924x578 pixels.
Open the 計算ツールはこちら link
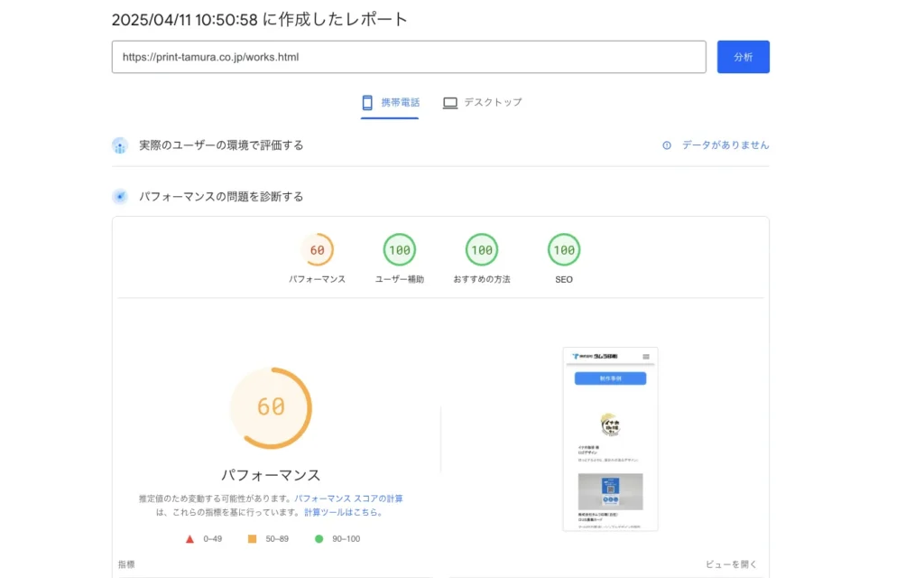pos(343,512)
